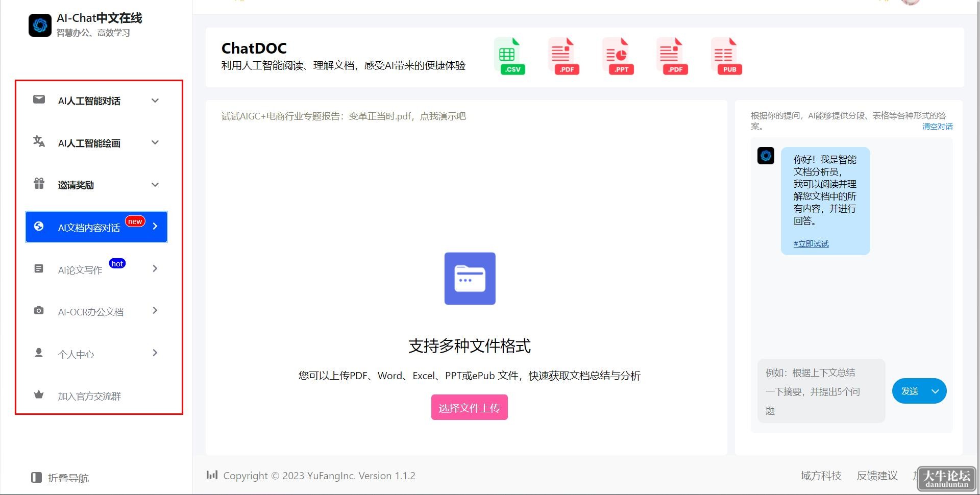Viewport: 980px width, 495px height.
Task: Expand the AI人工智能对话 chevron
Action: tap(155, 101)
